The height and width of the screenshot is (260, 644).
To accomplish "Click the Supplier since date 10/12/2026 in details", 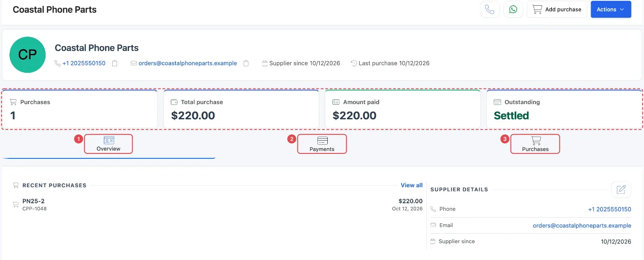I will pyautogui.click(x=616, y=241).
